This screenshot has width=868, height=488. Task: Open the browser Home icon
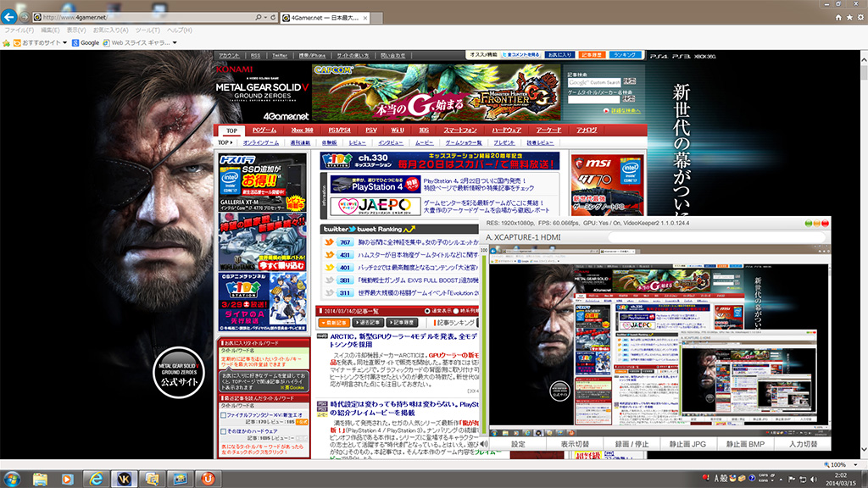pyautogui.click(x=838, y=18)
